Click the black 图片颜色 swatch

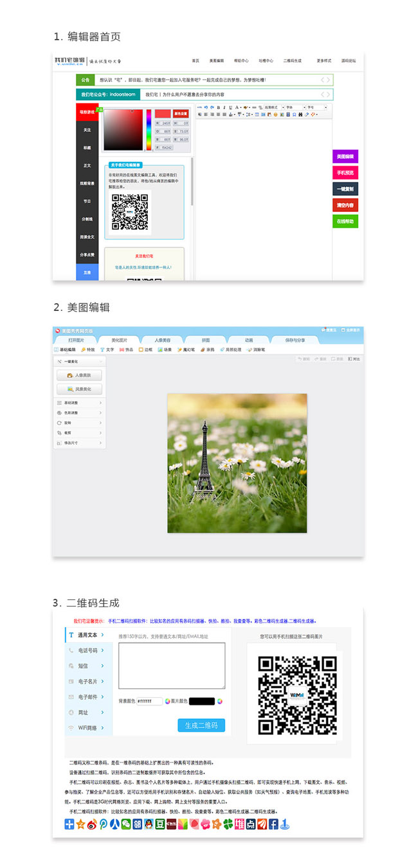pos(202,701)
